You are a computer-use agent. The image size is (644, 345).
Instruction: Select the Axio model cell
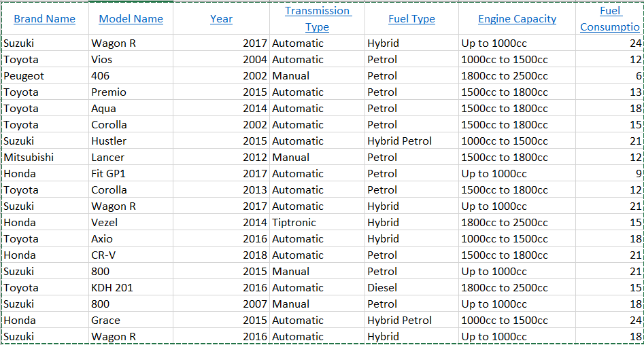[131, 239]
